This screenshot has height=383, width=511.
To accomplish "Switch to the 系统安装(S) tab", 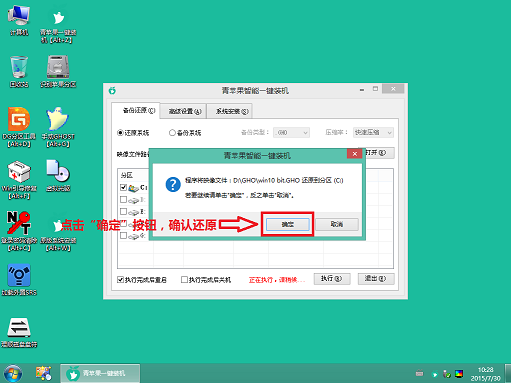I will point(230,111).
